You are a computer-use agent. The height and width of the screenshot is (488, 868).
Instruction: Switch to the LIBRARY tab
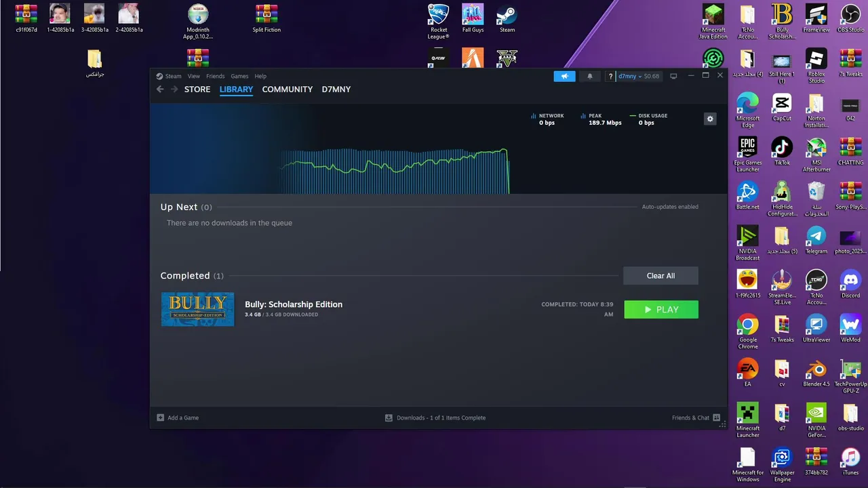click(x=236, y=89)
